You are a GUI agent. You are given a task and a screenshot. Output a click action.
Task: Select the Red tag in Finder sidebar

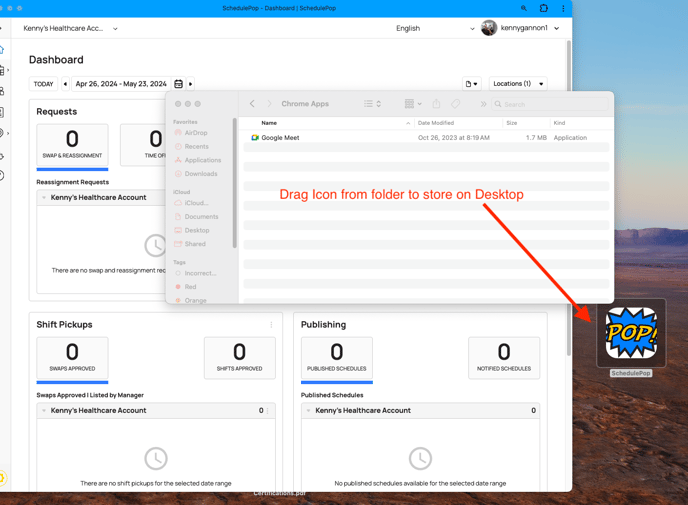pyautogui.click(x=186, y=287)
